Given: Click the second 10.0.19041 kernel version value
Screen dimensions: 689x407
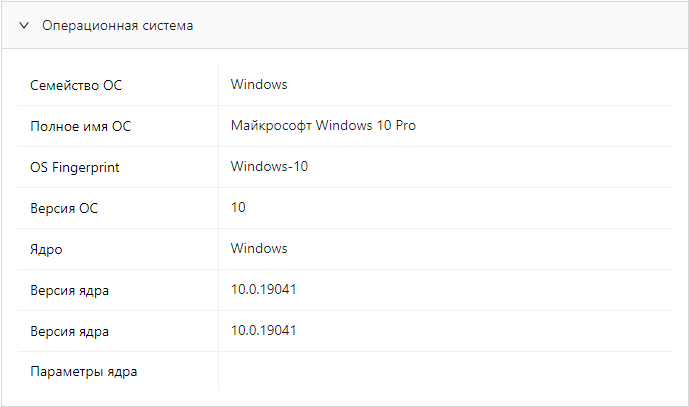Looking at the screenshot, I should click(x=264, y=331).
